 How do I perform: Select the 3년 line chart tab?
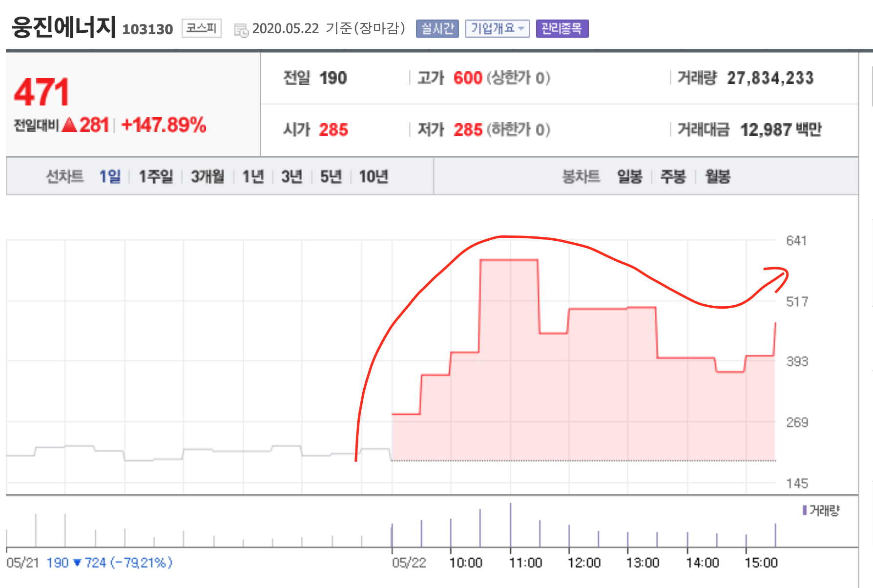[x=291, y=176]
